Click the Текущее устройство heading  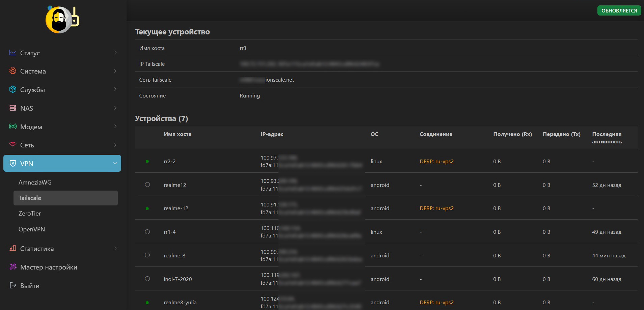click(172, 32)
